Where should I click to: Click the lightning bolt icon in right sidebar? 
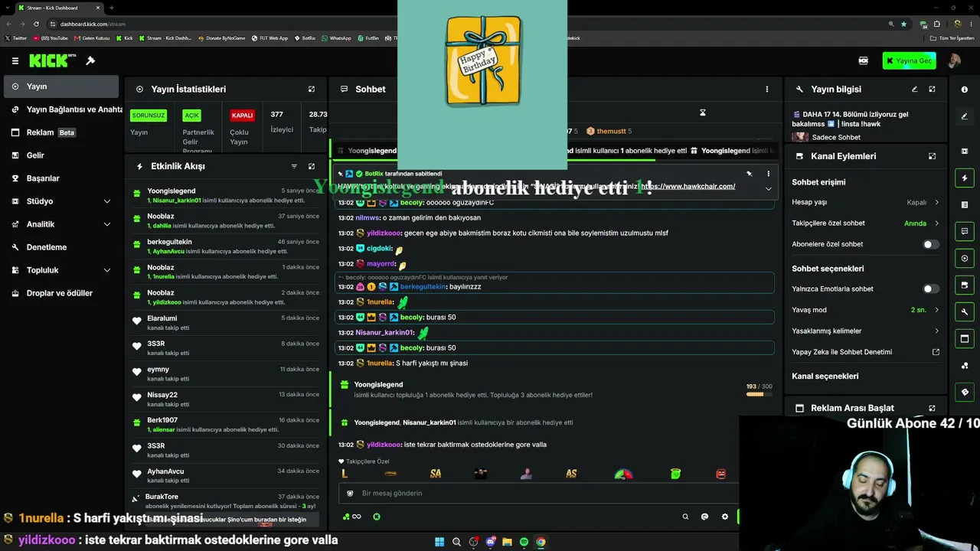tap(964, 178)
